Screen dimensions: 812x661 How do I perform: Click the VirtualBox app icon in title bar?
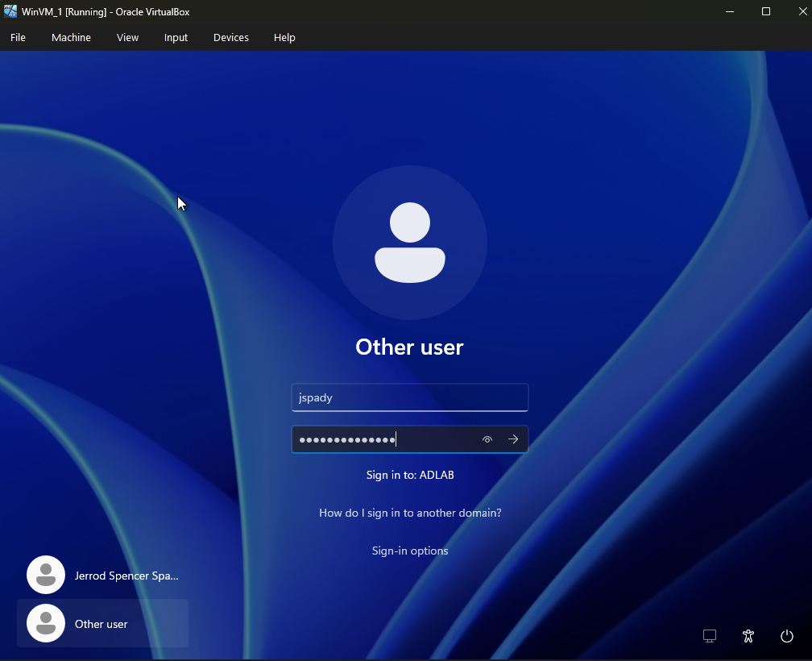click(x=10, y=11)
